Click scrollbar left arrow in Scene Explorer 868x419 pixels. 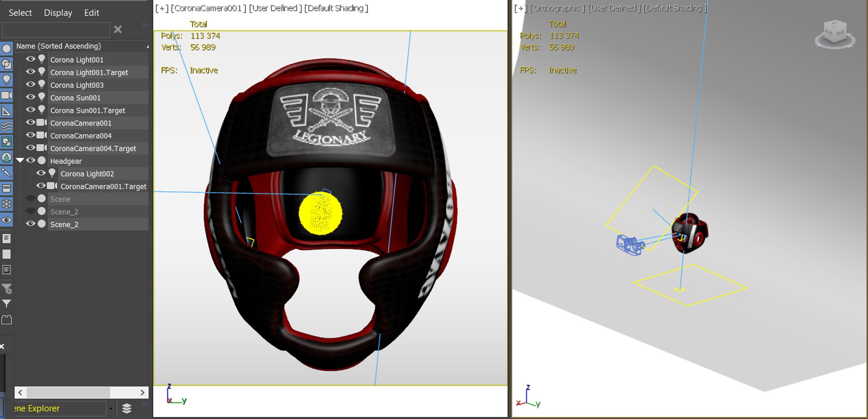(x=20, y=392)
